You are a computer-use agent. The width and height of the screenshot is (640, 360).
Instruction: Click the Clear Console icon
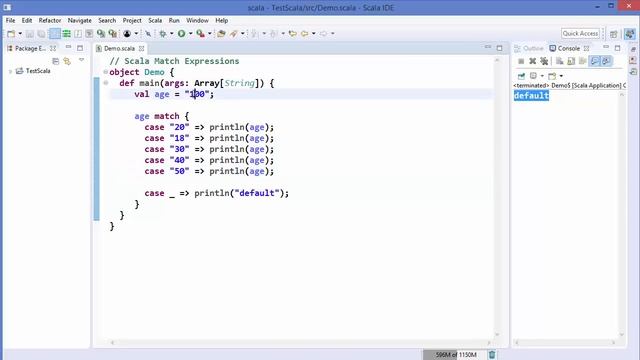[x=559, y=61]
